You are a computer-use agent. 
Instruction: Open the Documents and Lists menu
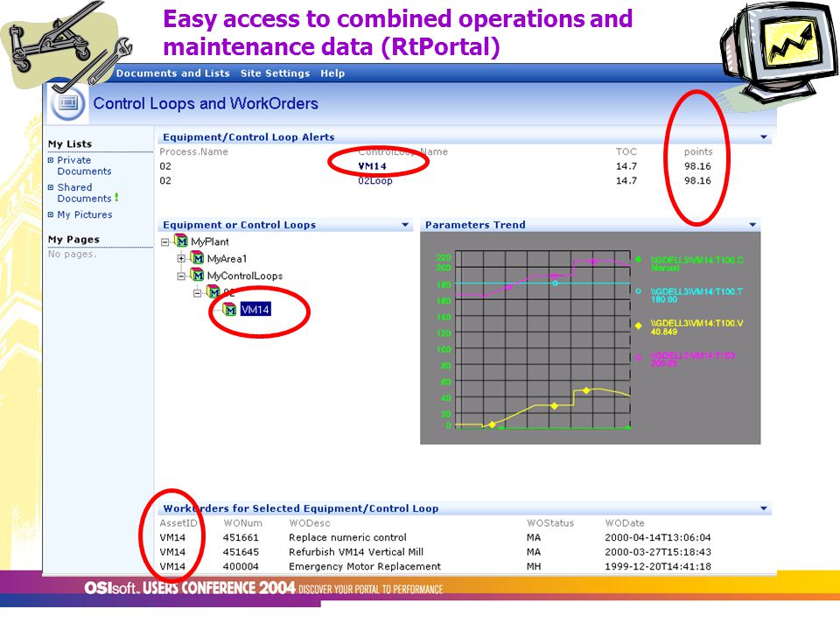[x=172, y=73]
